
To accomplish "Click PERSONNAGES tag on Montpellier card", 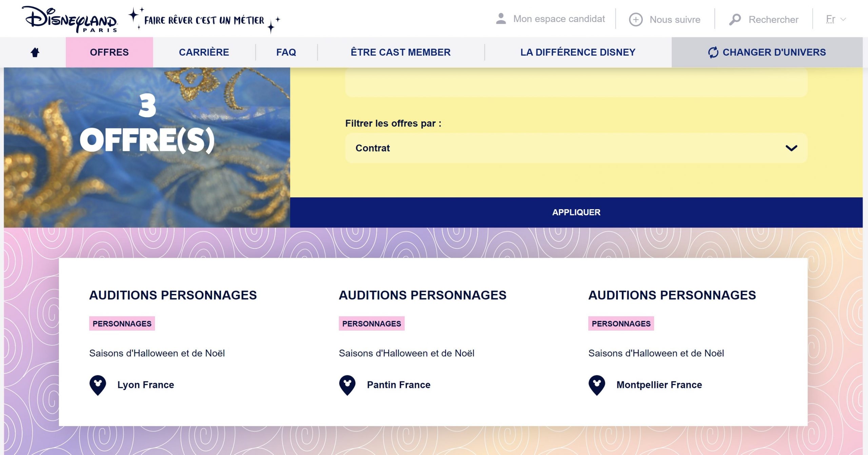I will tap(621, 323).
